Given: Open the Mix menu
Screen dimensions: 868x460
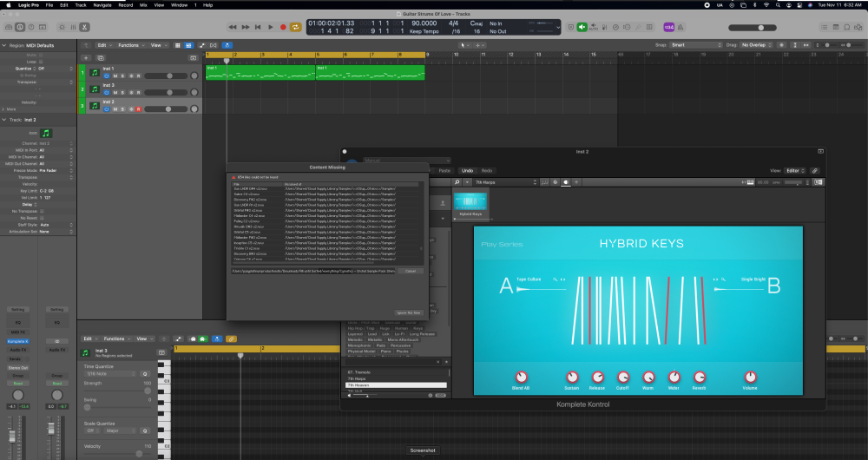Looking at the screenshot, I should (x=143, y=5).
